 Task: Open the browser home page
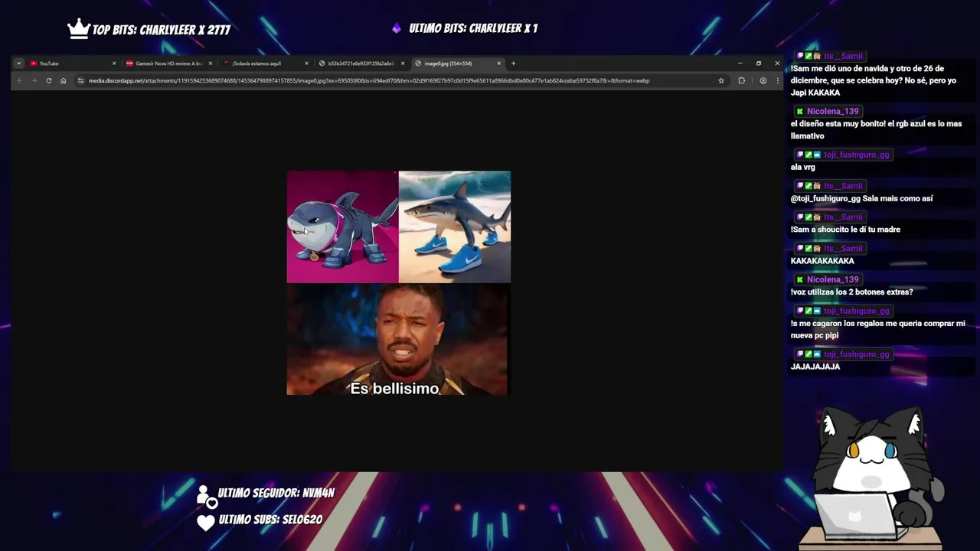tap(64, 80)
